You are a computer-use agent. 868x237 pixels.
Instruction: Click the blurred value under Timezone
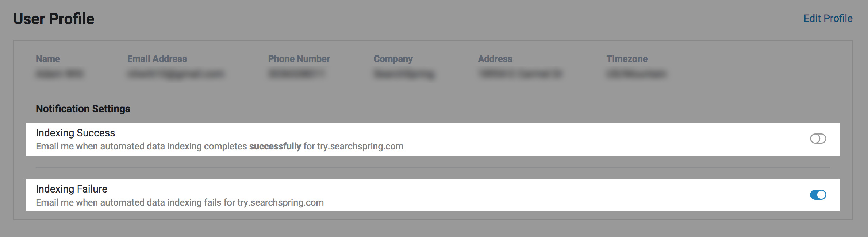point(636,74)
